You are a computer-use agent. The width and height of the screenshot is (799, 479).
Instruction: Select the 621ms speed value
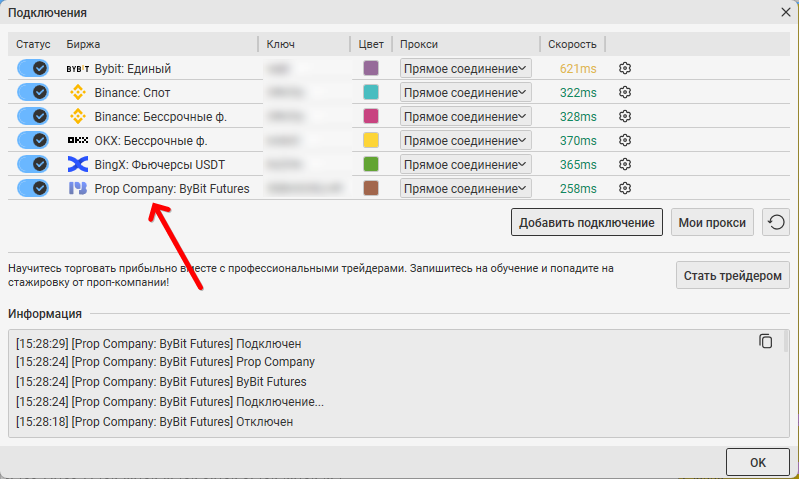pyautogui.click(x=578, y=69)
